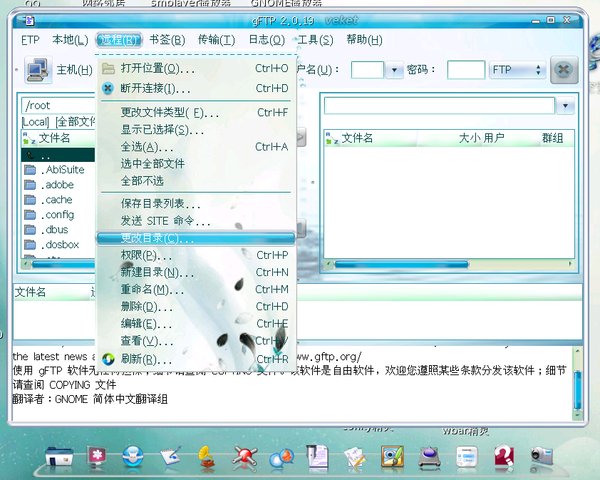The height and width of the screenshot is (480, 600).
Task: Click the disk drive dock icon
Action: 429,457
